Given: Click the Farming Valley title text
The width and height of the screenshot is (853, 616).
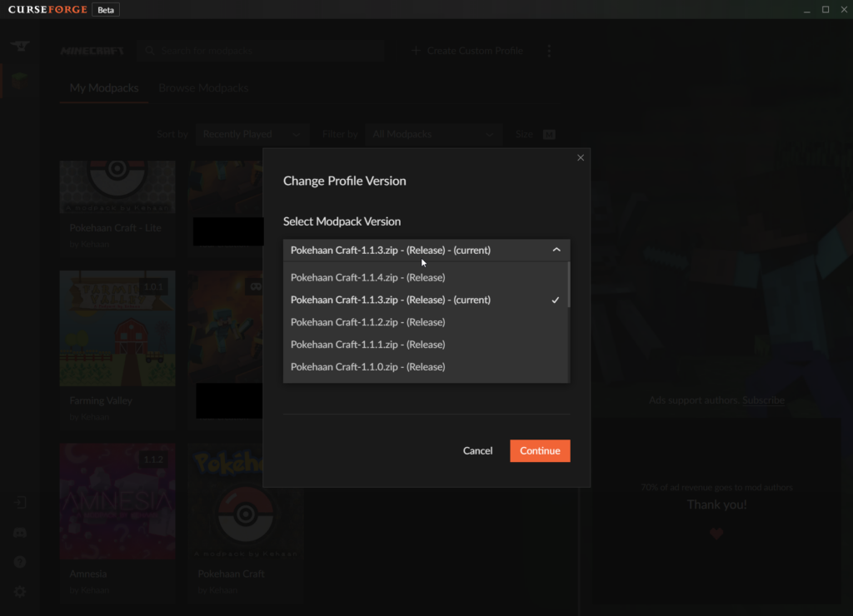Looking at the screenshot, I should point(101,400).
